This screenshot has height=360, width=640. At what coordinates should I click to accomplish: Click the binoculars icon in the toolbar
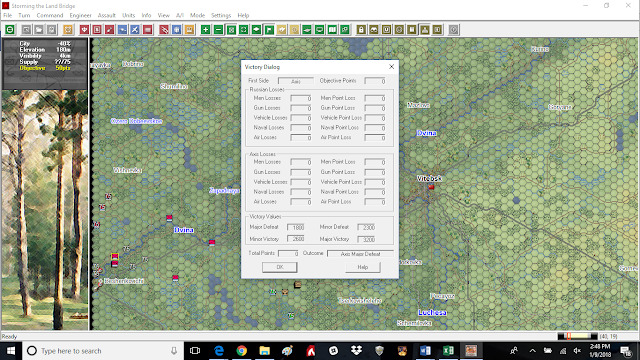click(374, 30)
